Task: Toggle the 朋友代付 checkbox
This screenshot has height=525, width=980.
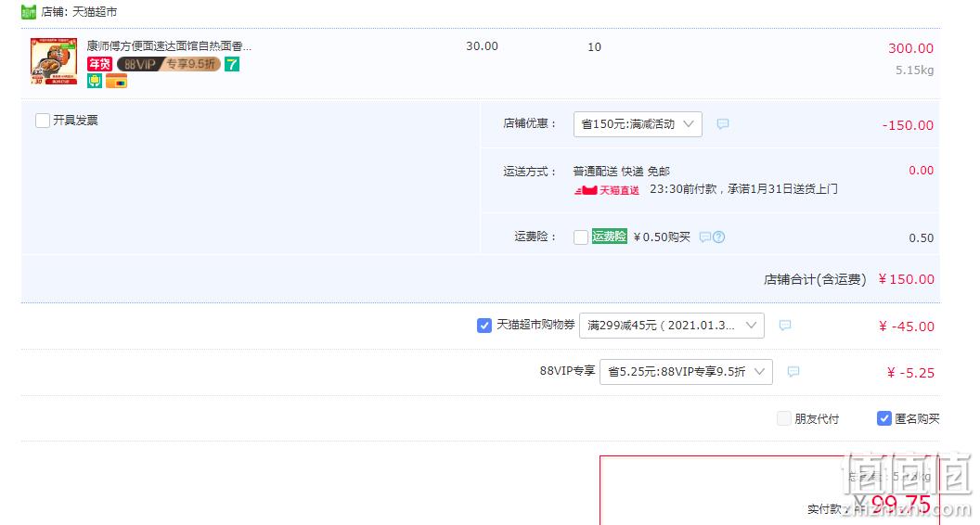Action: point(784,418)
